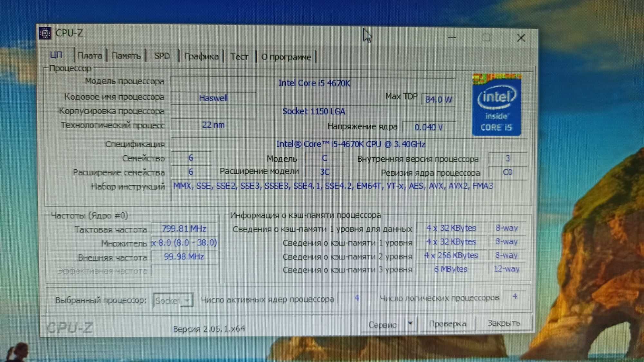644x362 pixels.
Task: Click the Закрыть button
Action: [x=504, y=323]
